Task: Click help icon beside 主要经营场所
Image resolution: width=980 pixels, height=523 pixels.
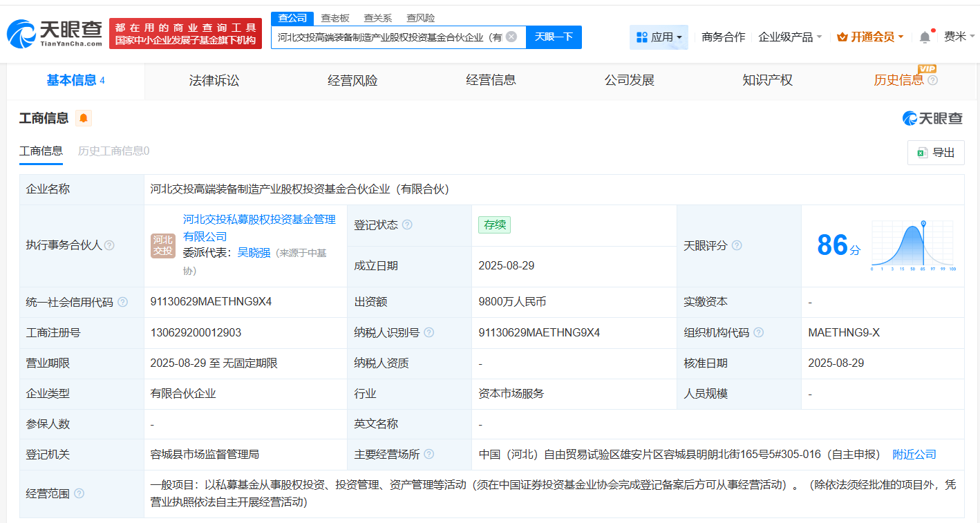Action: click(431, 455)
